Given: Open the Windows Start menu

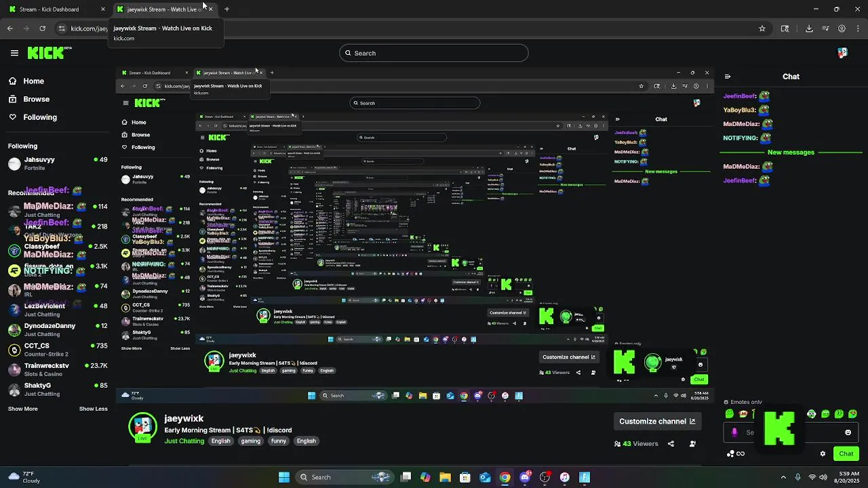Looking at the screenshot, I should pos(284,477).
